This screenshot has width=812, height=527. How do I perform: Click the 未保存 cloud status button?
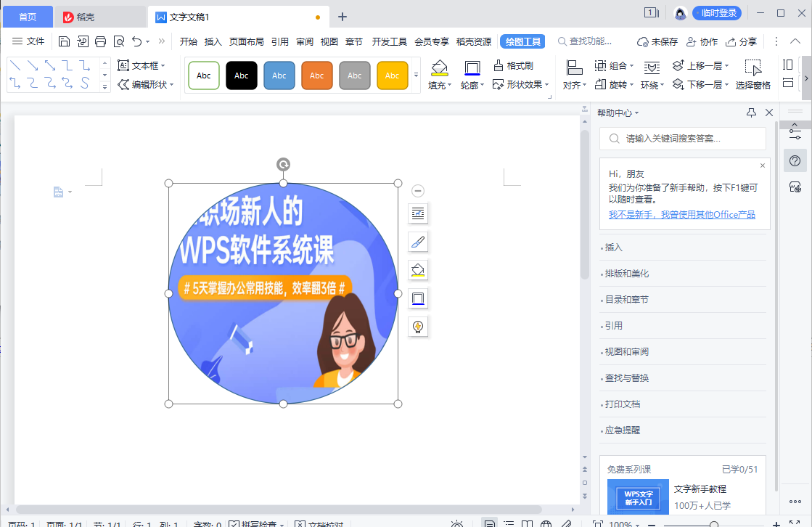(x=657, y=41)
